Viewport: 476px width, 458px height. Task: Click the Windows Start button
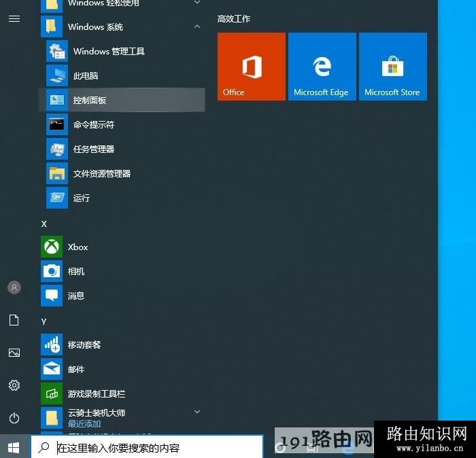(14, 448)
